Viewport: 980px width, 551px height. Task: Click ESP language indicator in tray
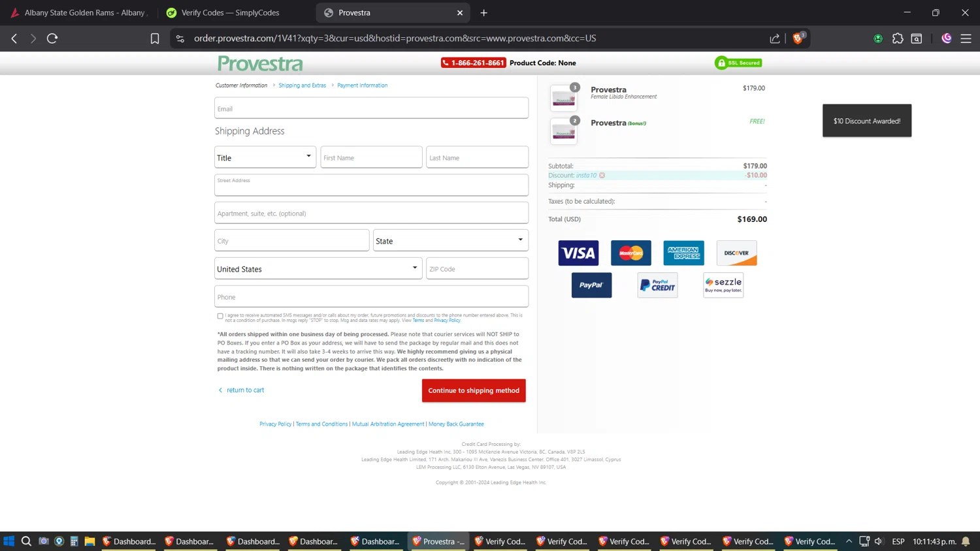coord(898,541)
